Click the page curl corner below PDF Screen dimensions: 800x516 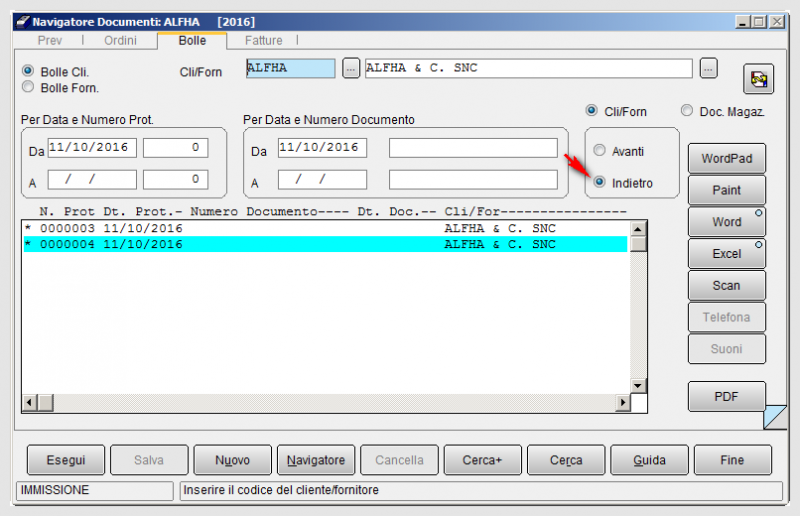tap(774, 417)
